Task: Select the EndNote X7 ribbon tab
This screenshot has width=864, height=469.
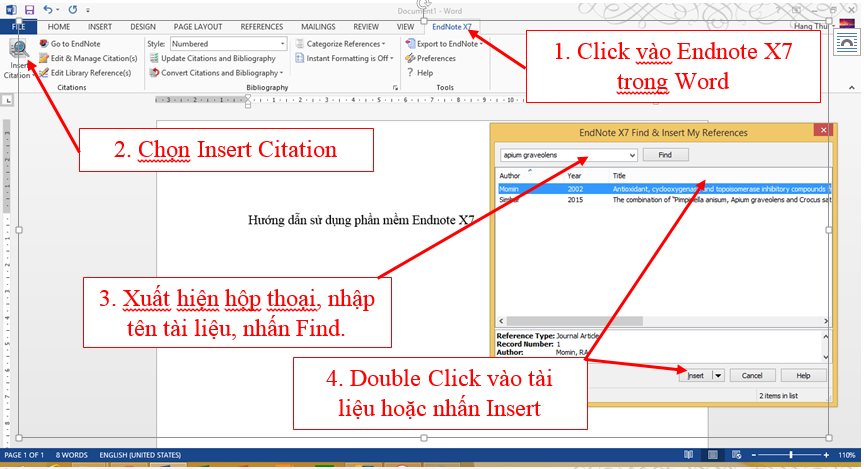Action: [452, 26]
